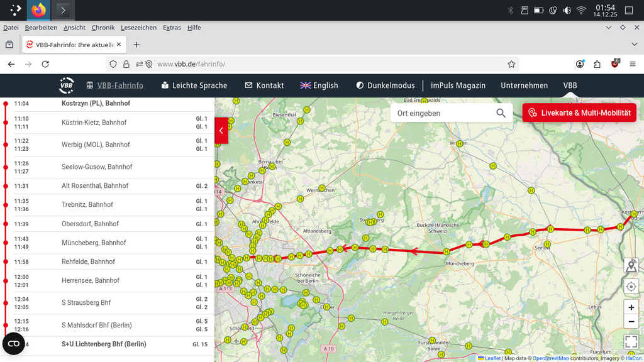
Task: Zoom out the map with minus button
Action: pyautogui.click(x=631, y=321)
